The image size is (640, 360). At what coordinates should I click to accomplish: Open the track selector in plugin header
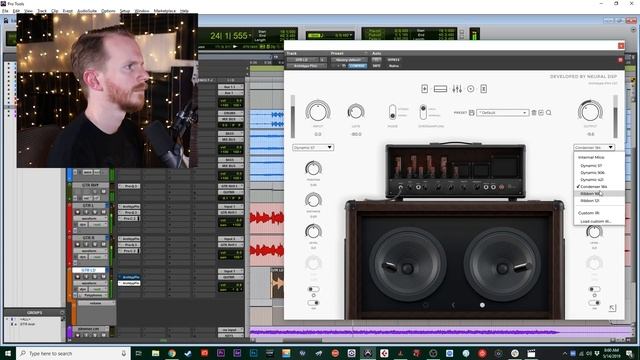tap(302, 60)
